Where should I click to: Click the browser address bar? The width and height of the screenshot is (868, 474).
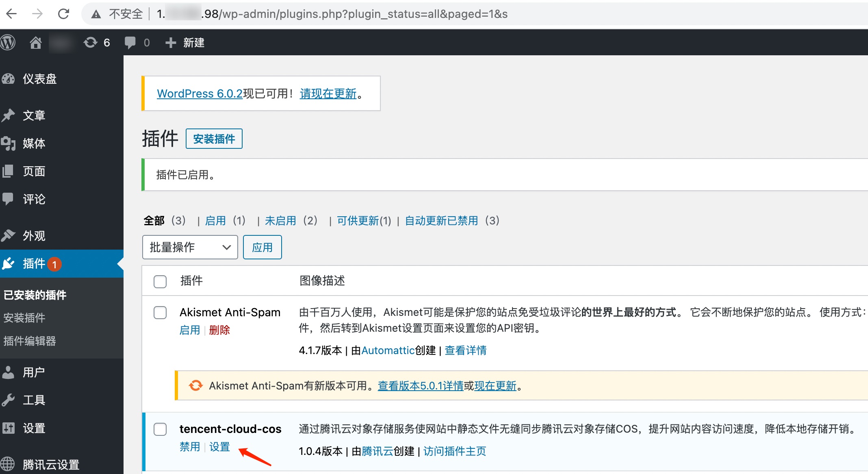(x=325, y=13)
